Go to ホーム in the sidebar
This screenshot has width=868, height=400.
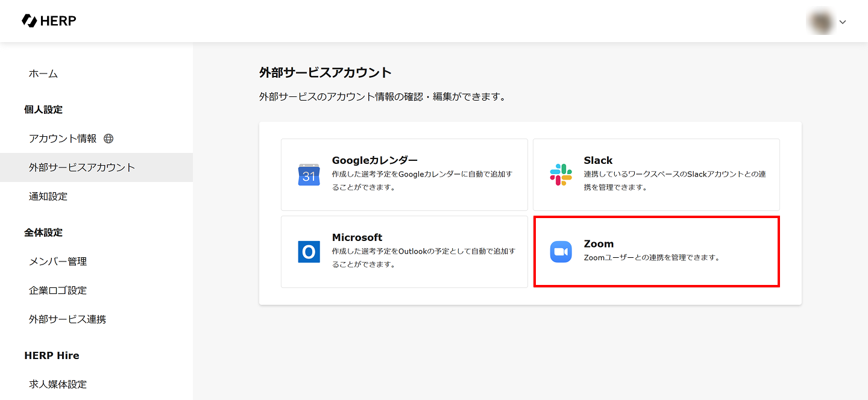pyautogui.click(x=43, y=73)
